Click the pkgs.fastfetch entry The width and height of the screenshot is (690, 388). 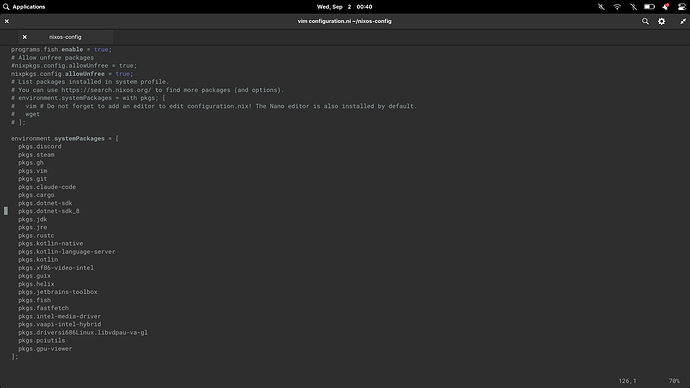click(x=43, y=308)
